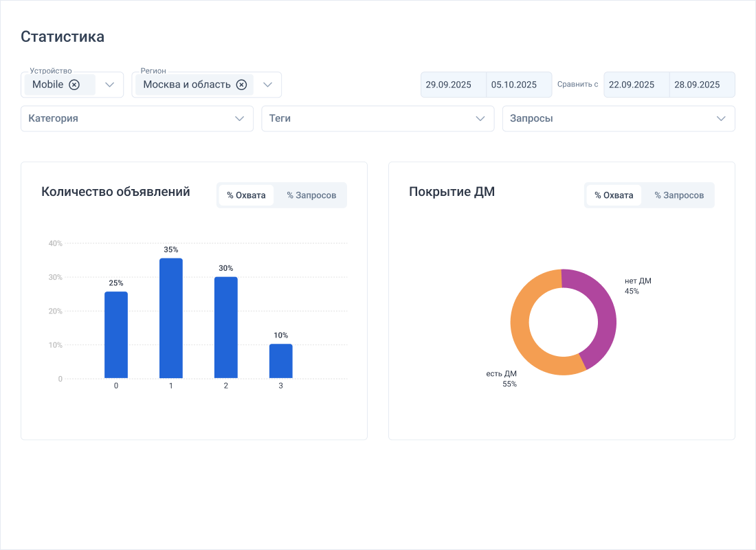Open the Категория dropdown

(x=137, y=118)
